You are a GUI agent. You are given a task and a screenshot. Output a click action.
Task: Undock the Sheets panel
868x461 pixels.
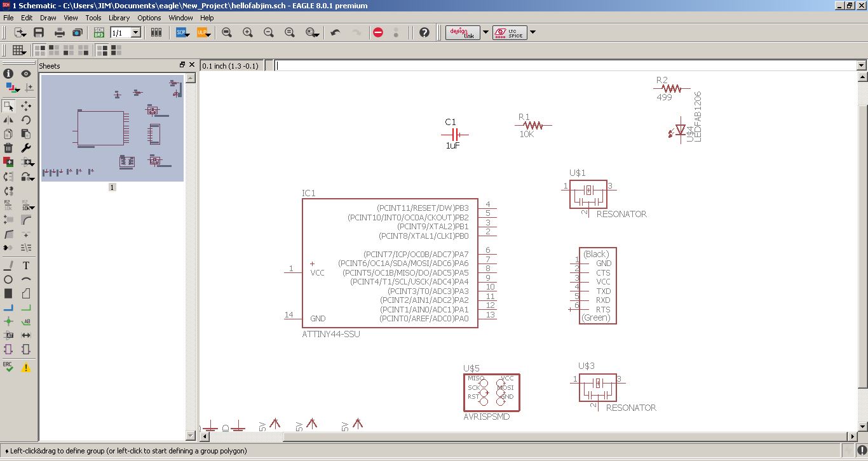(182, 65)
